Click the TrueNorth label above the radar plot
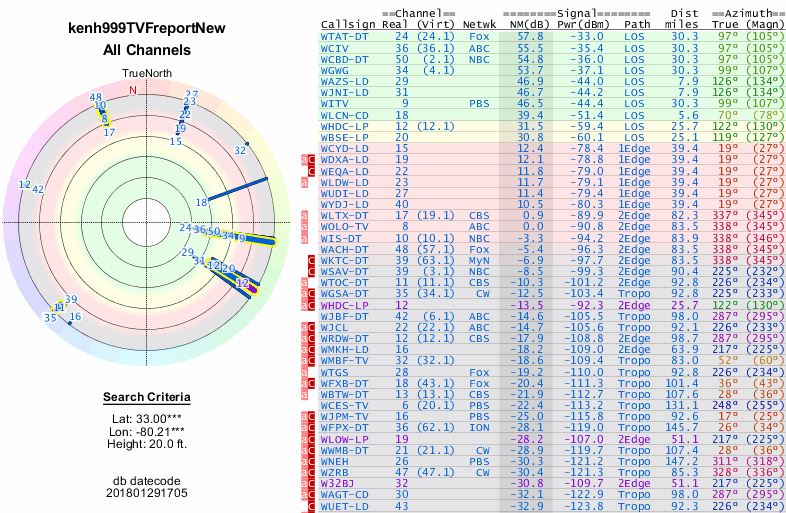Viewport: 786px width, 513px height. (x=147, y=74)
